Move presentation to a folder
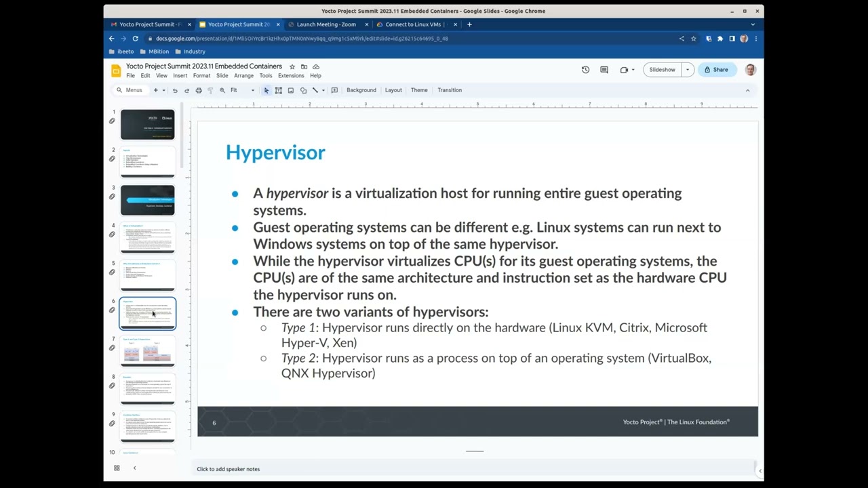The image size is (868, 488). point(304,66)
